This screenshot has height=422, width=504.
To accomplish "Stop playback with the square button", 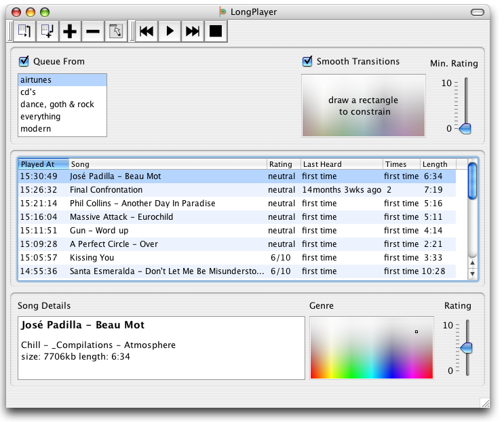I will point(215,31).
